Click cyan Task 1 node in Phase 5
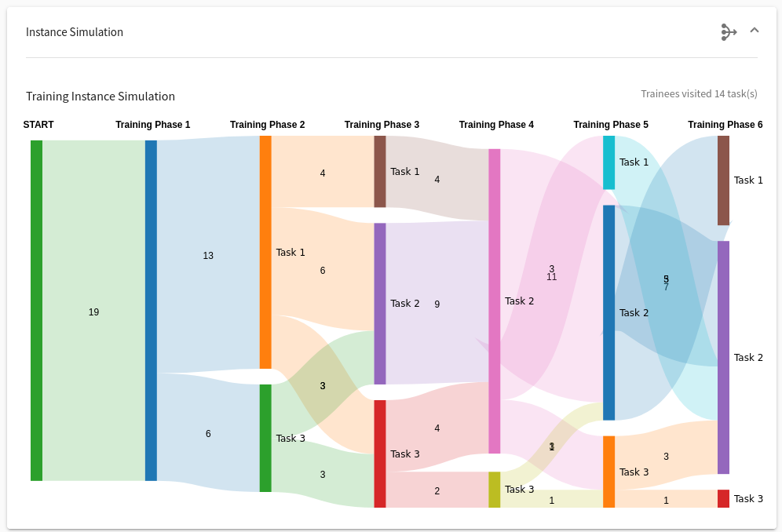 [609, 162]
